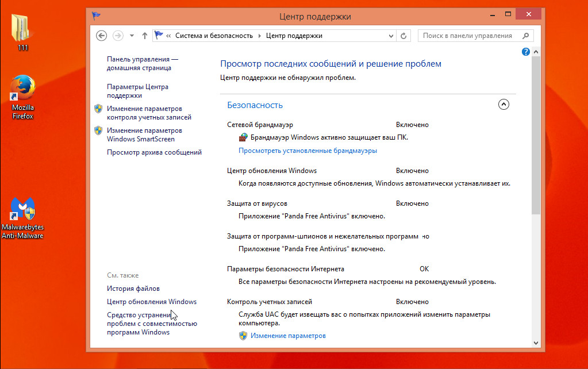This screenshot has height=369, width=588.
Task: Select Mozilla Firefox desktop shortcut
Action: 23,97
